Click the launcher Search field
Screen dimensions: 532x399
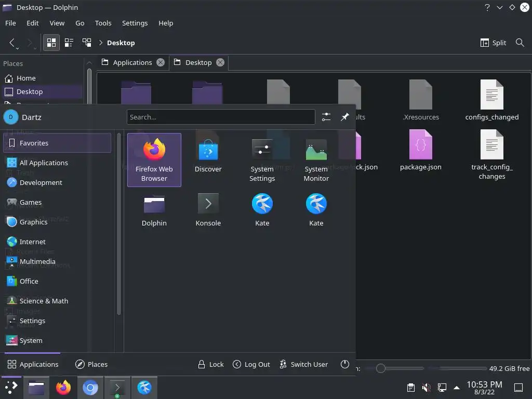(x=221, y=117)
